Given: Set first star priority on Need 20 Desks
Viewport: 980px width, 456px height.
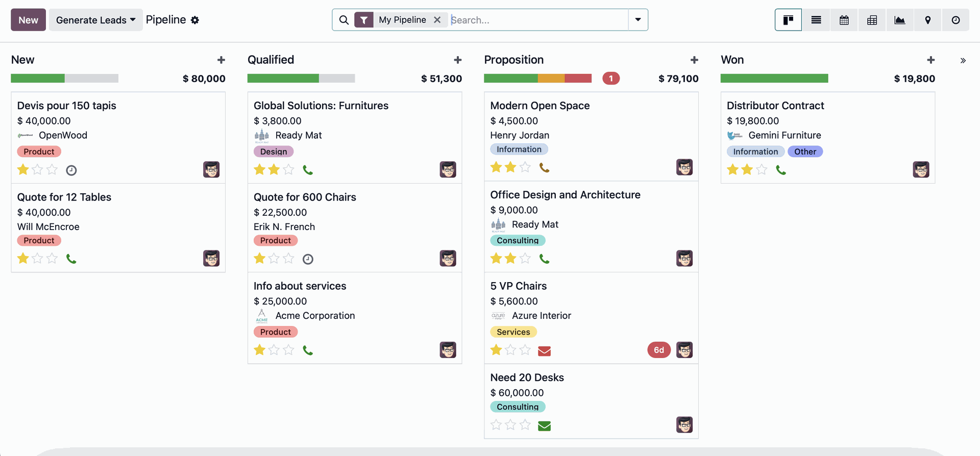Looking at the screenshot, I should pos(496,425).
